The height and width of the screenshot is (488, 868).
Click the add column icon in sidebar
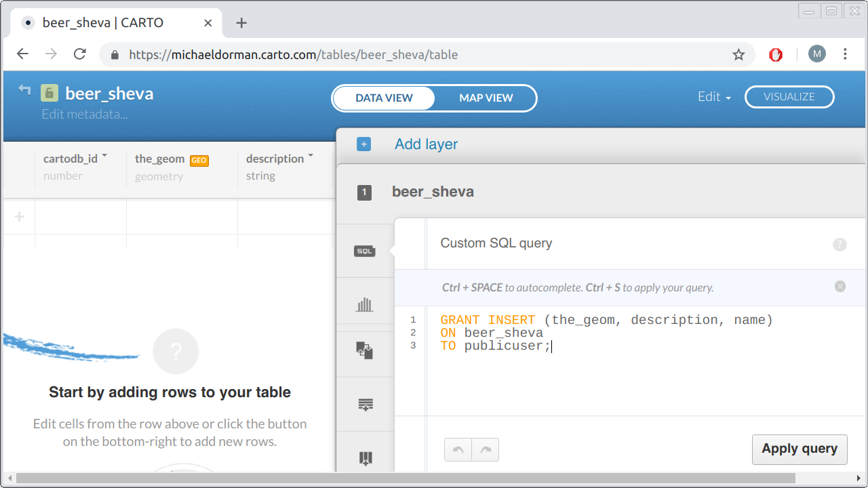coord(365,459)
